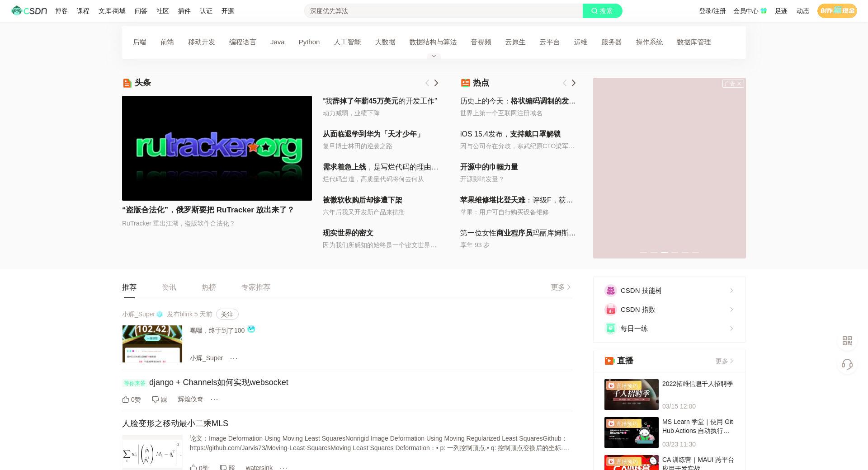
Task: Open the 千人招聘季 live stream thumbnail
Action: pyautogui.click(x=632, y=395)
